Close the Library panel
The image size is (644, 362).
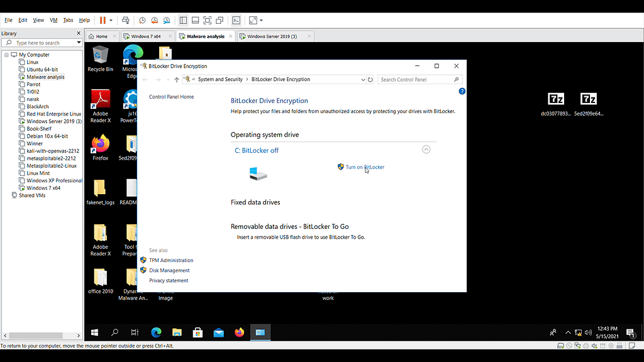point(79,33)
